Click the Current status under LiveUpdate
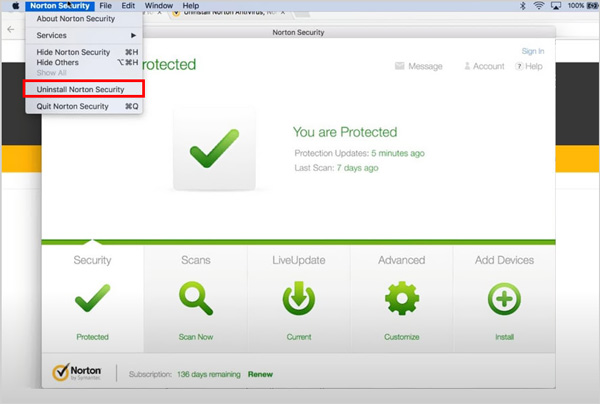 (299, 337)
